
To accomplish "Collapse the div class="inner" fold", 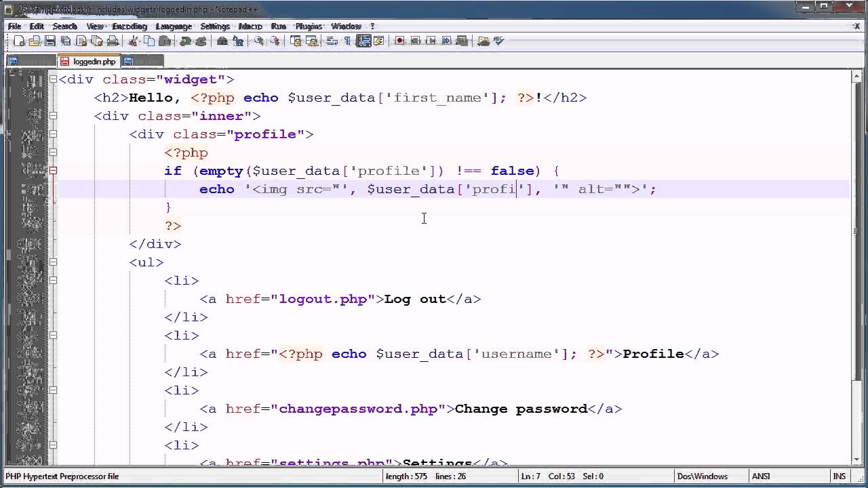I will 54,116.
